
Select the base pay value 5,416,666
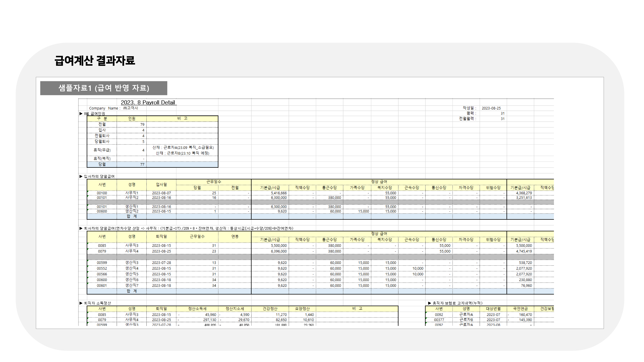tap(279, 193)
